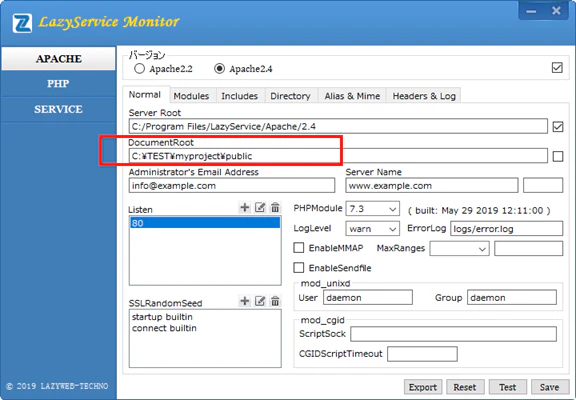Switch to the Modules tab
The width and height of the screenshot is (576, 400).
pos(191,96)
